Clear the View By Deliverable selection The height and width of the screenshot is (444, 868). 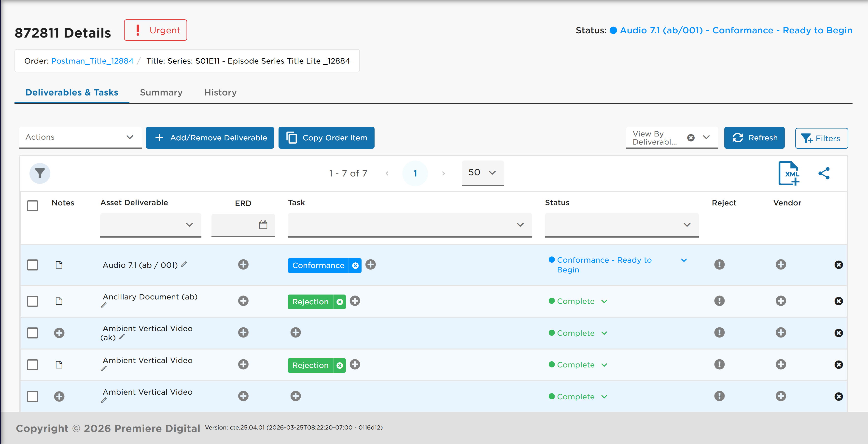point(691,138)
